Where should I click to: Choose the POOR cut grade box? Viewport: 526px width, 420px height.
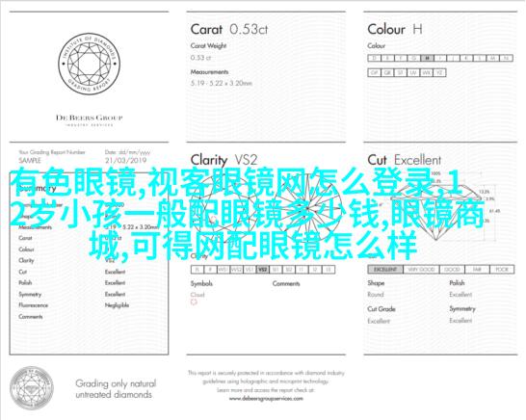click(x=502, y=270)
